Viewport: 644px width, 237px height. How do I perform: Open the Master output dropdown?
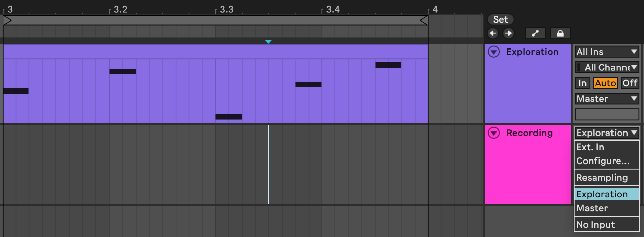pos(606,99)
